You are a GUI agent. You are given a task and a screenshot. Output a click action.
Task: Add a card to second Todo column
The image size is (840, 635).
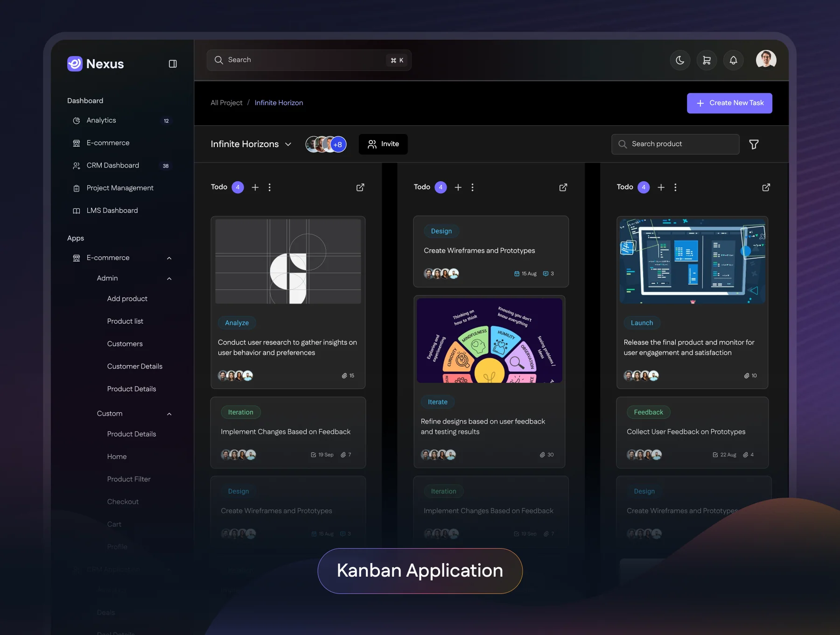tap(458, 187)
